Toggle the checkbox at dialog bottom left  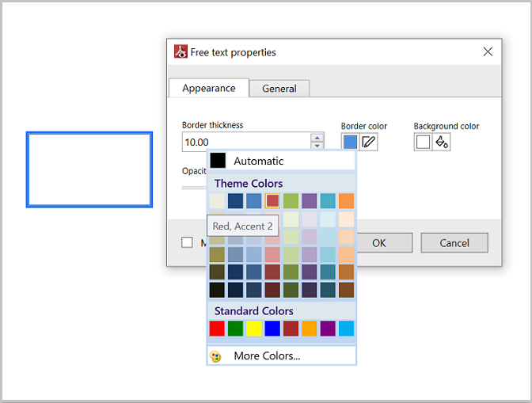pos(188,242)
